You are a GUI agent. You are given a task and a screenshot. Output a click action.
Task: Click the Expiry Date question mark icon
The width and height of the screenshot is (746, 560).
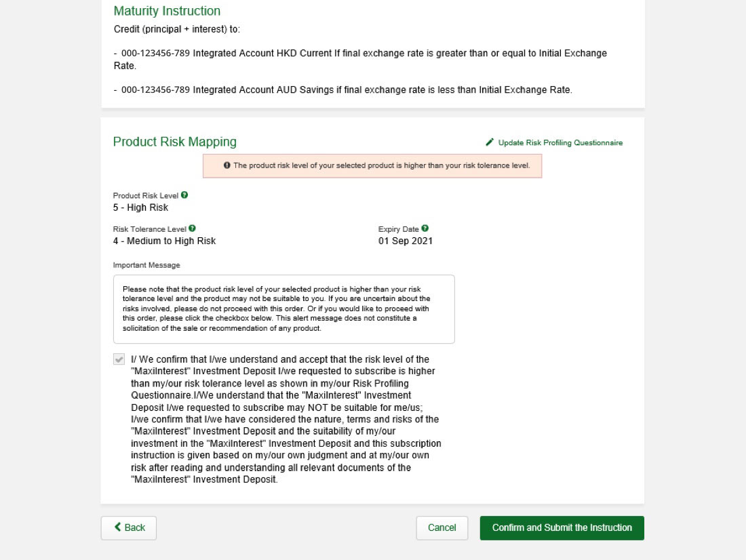(x=425, y=229)
